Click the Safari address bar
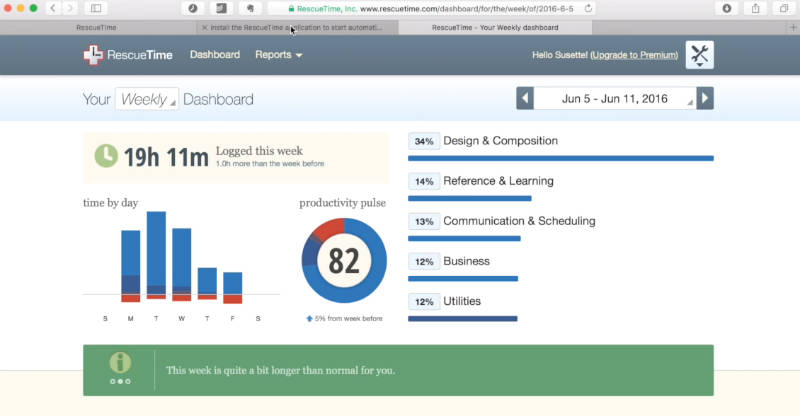800x416 pixels. point(432,9)
